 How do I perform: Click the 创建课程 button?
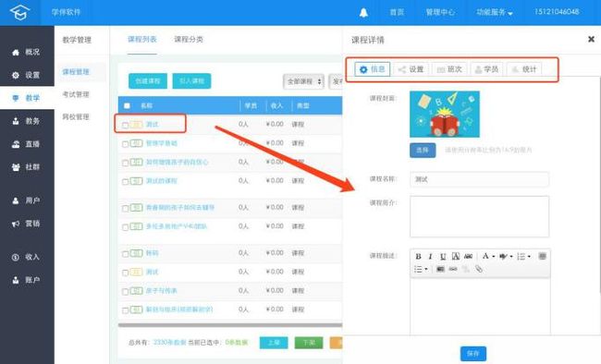[x=148, y=81]
